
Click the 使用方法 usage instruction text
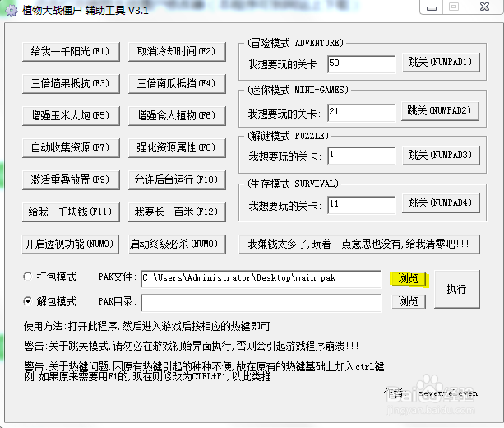point(147,326)
